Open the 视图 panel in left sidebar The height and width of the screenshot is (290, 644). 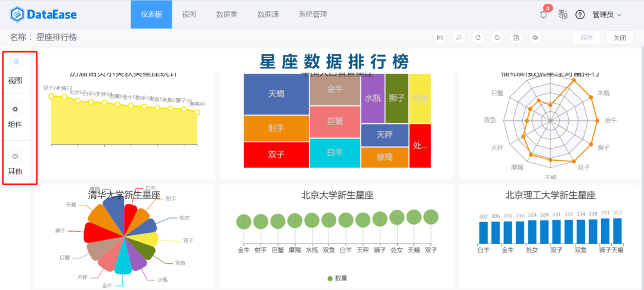(16, 70)
